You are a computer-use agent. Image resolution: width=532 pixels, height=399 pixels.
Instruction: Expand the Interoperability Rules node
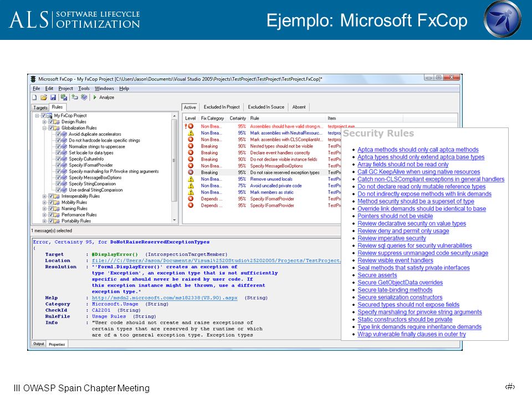[x=44, y=196]
